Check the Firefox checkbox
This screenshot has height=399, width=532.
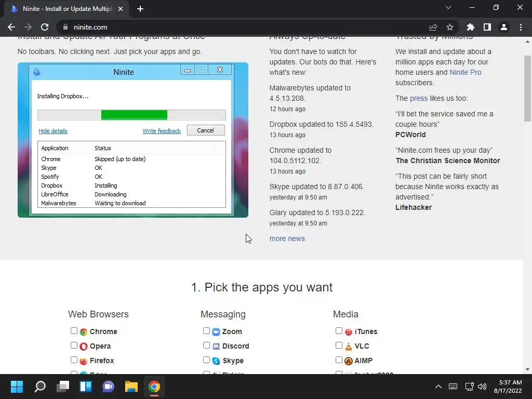(x=74, y=360)
